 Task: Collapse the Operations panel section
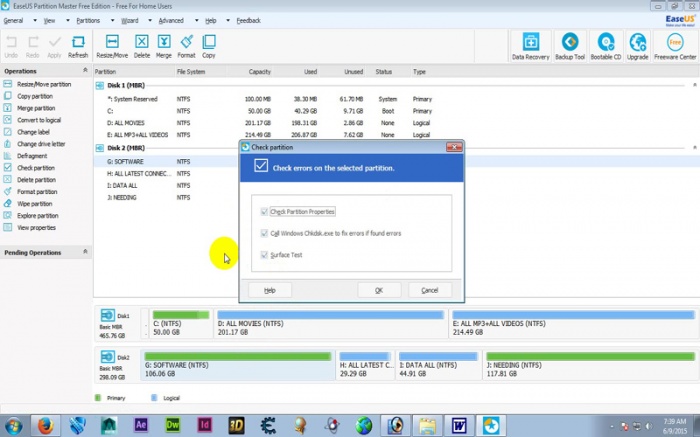85,71
